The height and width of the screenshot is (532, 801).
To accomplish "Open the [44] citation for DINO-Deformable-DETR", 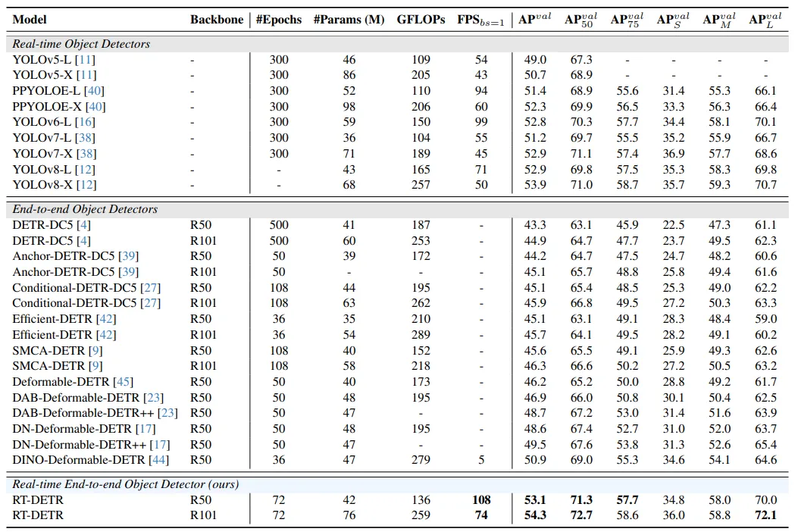I will pyautogui.click(x=159, y=460).
